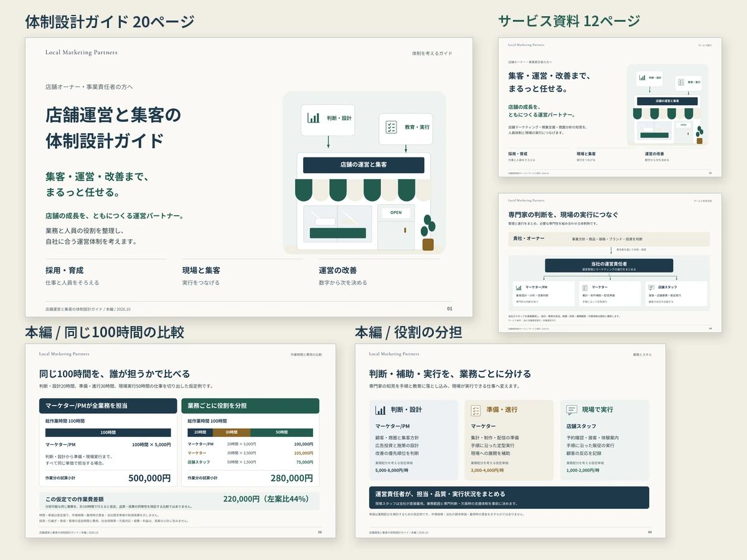Click speech bubble icon next to 店舗スタッフ in org chart
The image size is (747, 560).
[x=651, y=288]
